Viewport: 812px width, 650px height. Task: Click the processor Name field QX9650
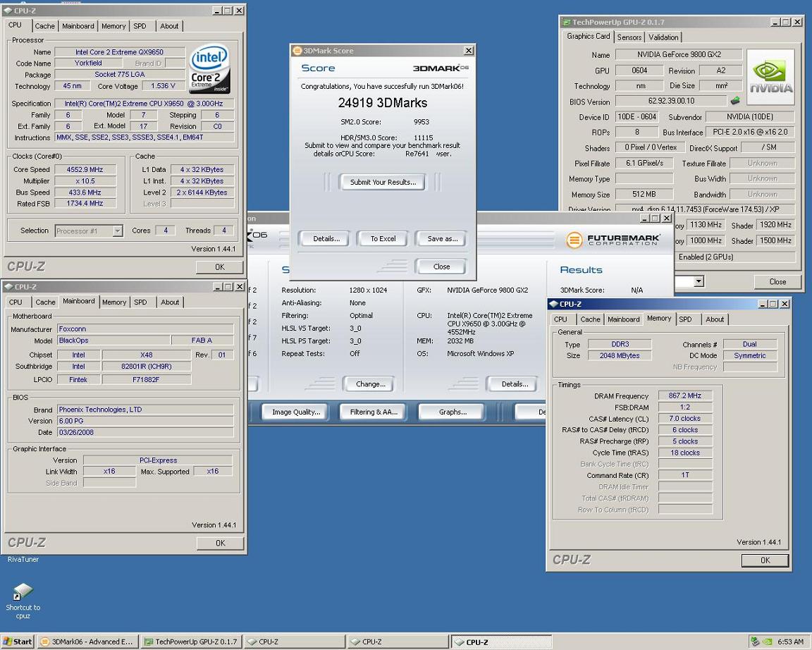(x=120, y=51)
